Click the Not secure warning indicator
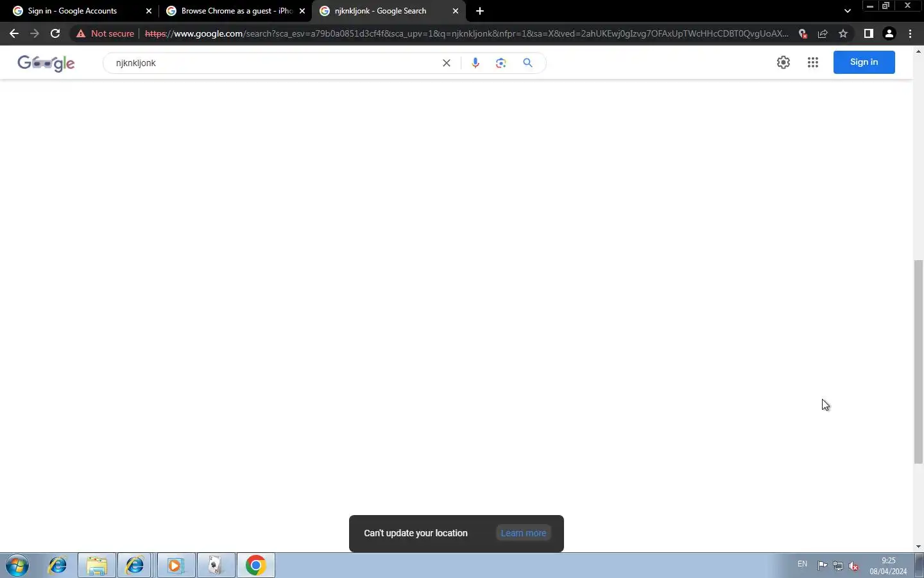Viewport: 924px width, 578px height. click(105, 33)
